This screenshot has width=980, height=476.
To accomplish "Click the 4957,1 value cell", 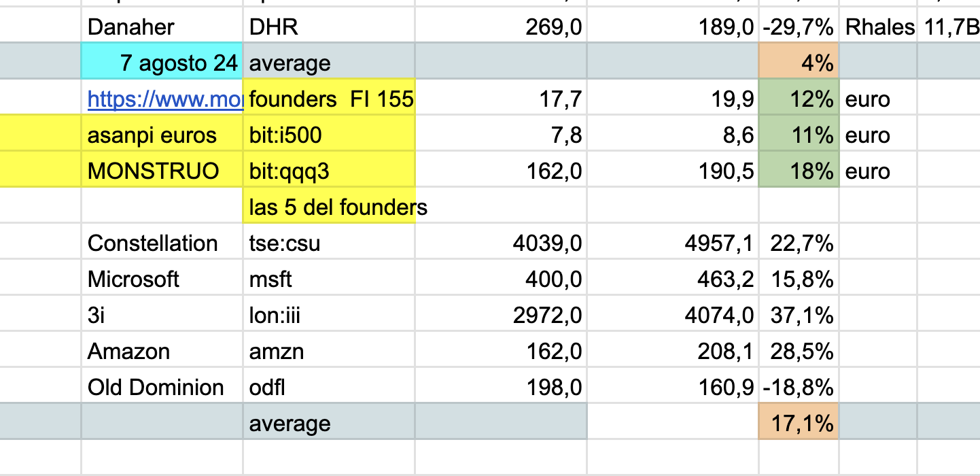I will point(673,243).
